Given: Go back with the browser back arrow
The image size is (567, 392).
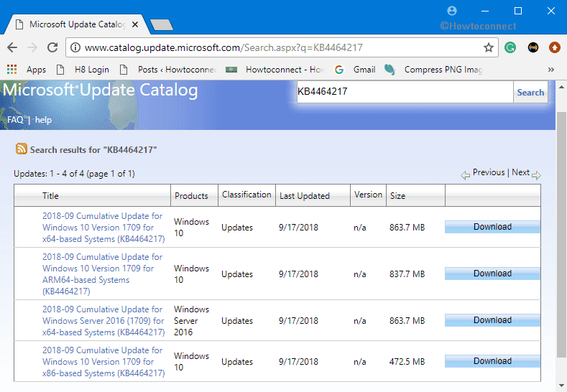Looking at the screenshot, I should [12, 47].
